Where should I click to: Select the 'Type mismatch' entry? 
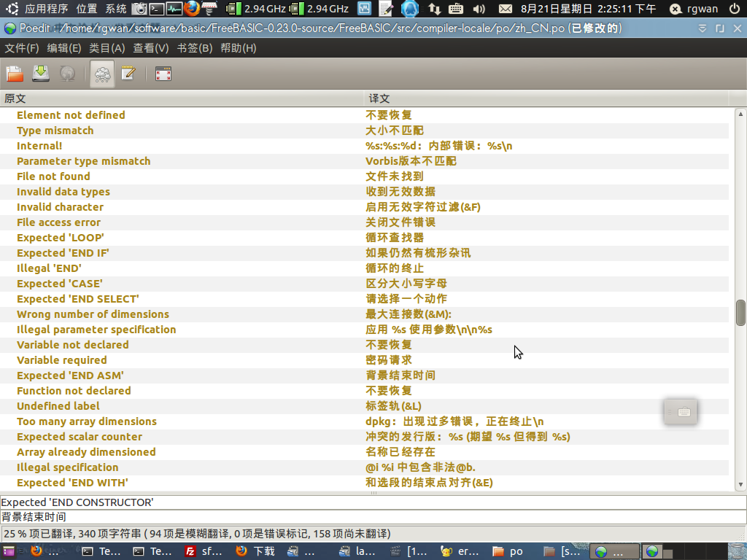tap(364, 131)
